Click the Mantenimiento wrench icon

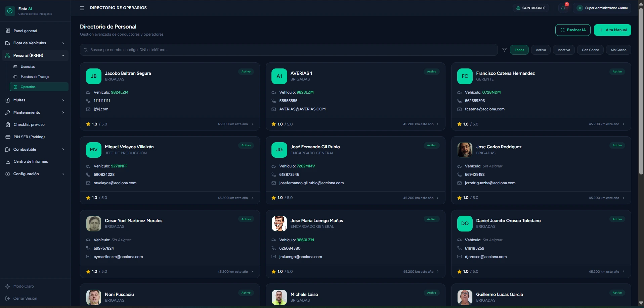point(8,112)
